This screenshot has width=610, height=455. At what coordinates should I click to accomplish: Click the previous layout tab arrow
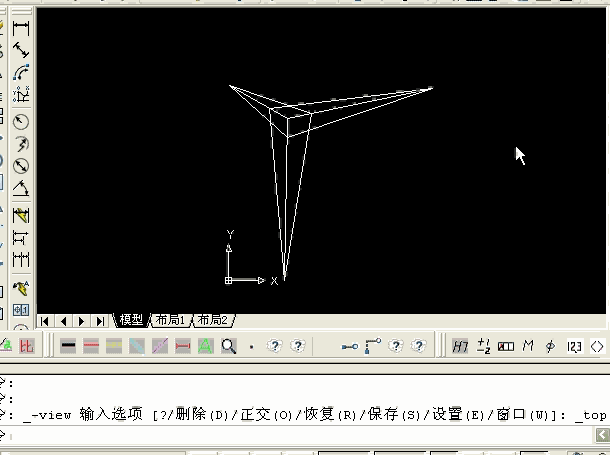pos(63,321)
